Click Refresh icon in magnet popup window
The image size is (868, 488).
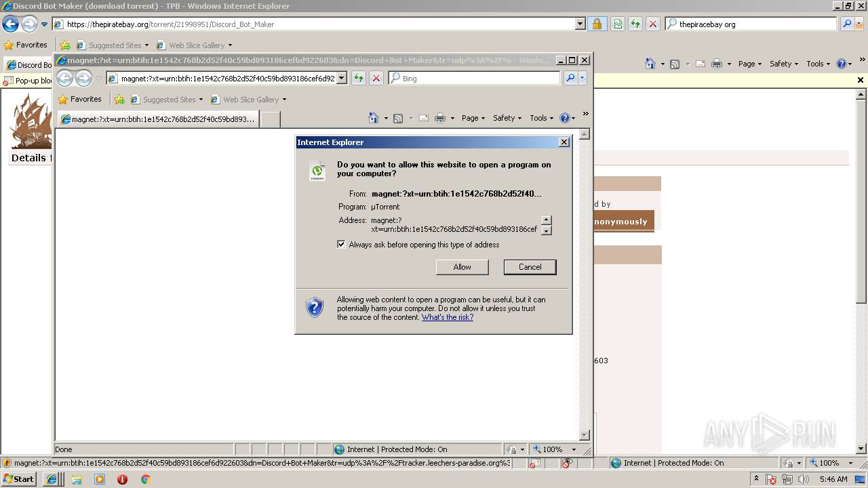[x=359, y=79]
